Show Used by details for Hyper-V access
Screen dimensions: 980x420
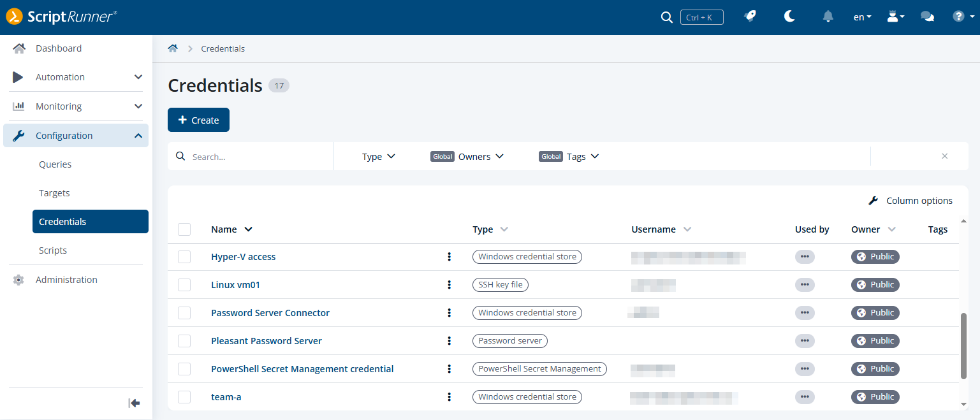click(x=805, y=257)
